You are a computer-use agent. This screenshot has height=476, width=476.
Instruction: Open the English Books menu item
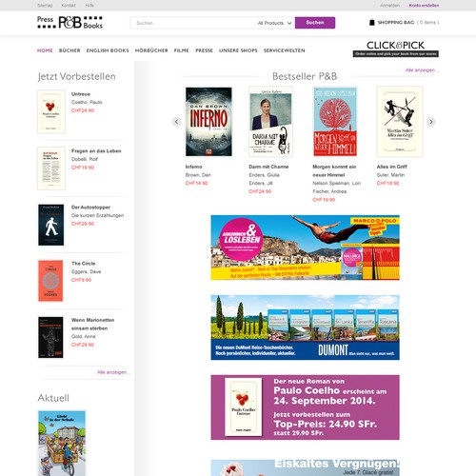(108, 50)
